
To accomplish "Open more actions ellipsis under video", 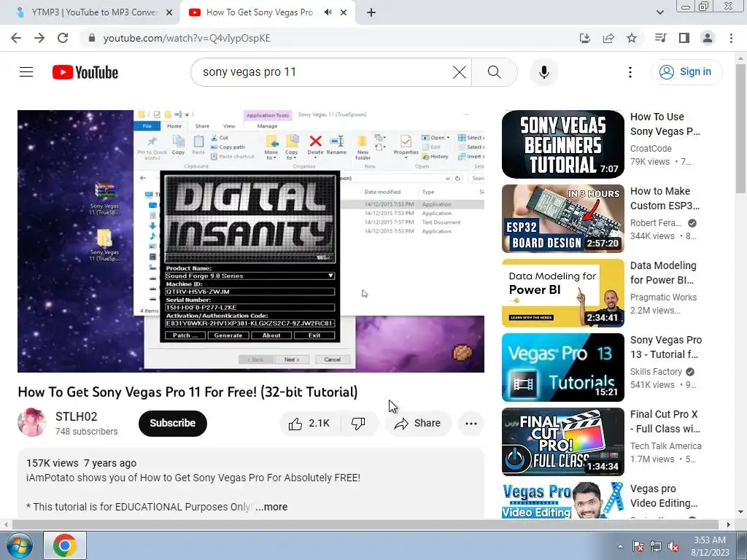I will point(471,424).
